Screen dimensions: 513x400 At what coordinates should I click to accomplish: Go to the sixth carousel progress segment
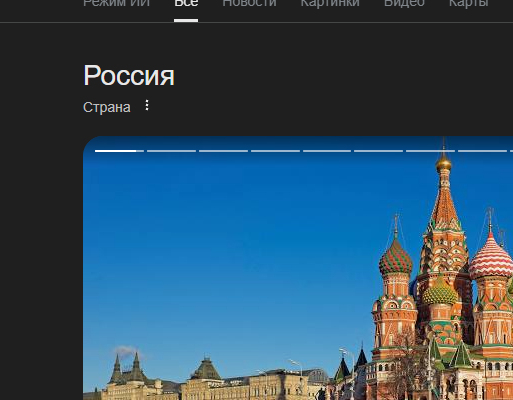point(379,151)
